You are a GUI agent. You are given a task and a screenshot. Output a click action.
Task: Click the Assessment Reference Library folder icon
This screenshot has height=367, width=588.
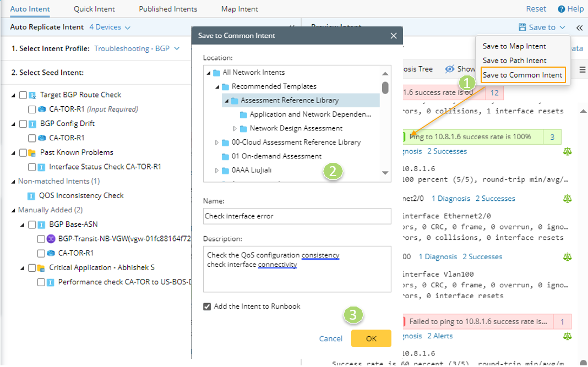pos(235,100)
